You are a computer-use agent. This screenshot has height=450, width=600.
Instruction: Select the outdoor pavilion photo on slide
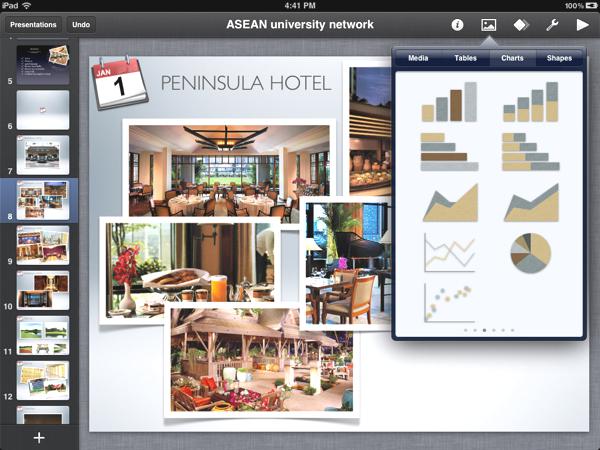coord(262,360)
